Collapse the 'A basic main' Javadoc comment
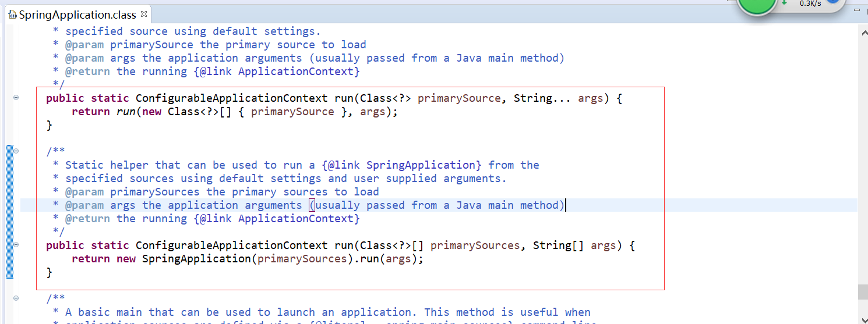 point(16,298)
